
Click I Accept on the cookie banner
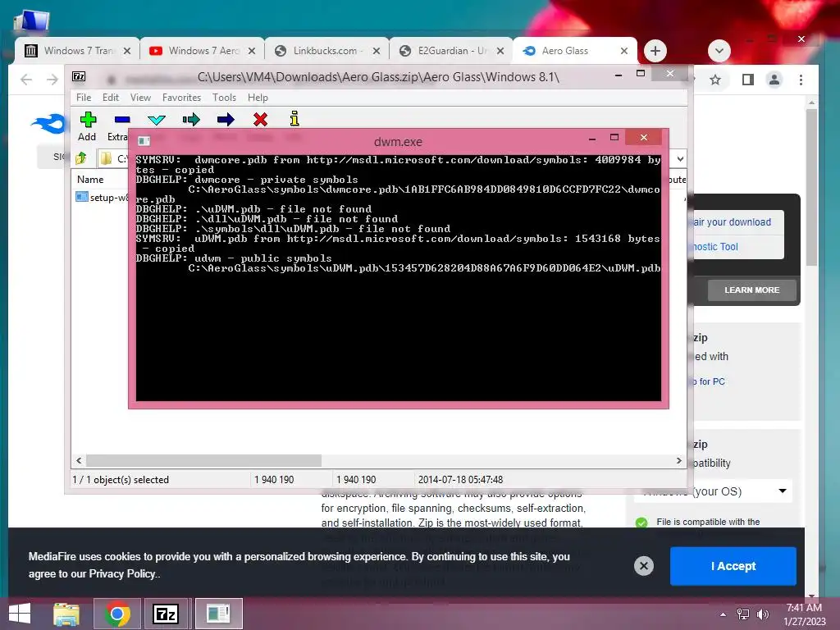[x=733, y=566]
